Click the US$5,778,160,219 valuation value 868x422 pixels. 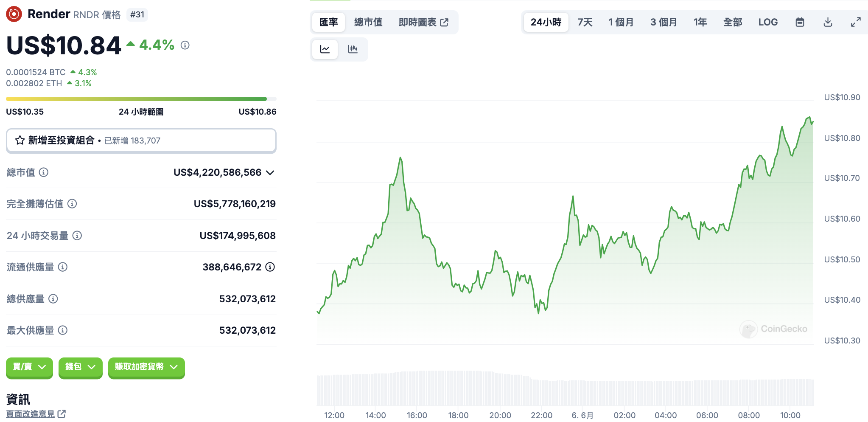235,204
